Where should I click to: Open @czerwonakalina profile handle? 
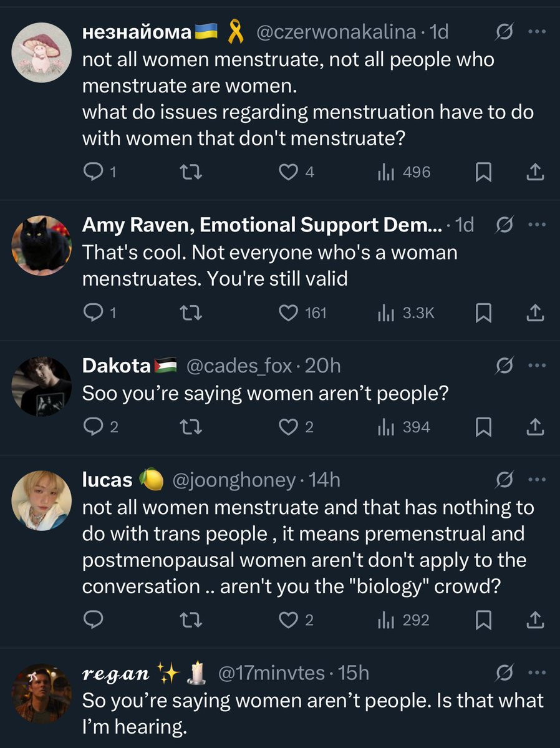(337, 32)
